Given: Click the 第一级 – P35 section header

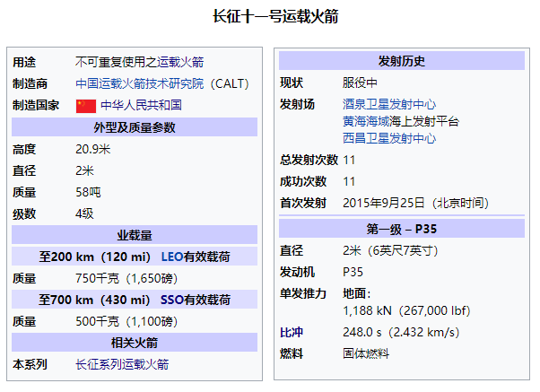Looking at the screenshot, I should [x=402, y=229].
